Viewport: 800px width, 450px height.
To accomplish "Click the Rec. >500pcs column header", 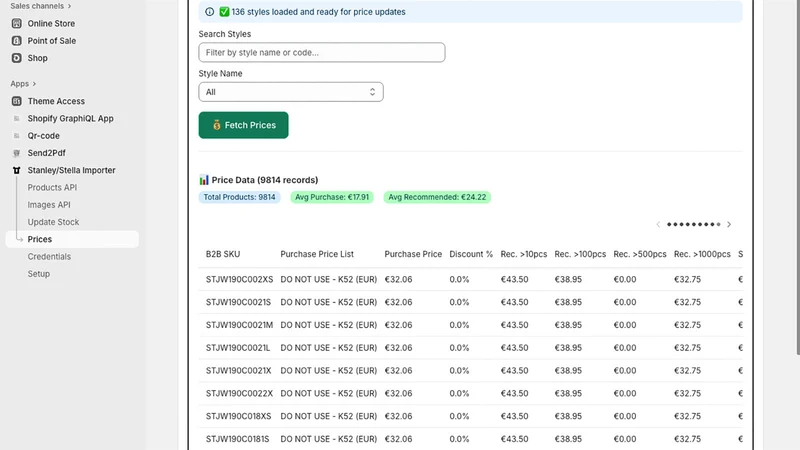I will (640, 254).
